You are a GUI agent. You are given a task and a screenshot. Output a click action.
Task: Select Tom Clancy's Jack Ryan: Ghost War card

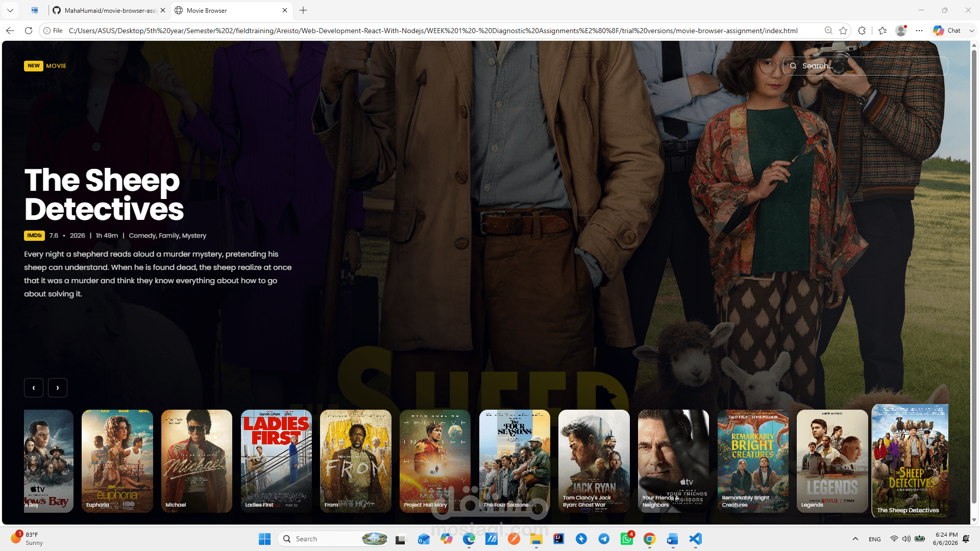point(594,461)
